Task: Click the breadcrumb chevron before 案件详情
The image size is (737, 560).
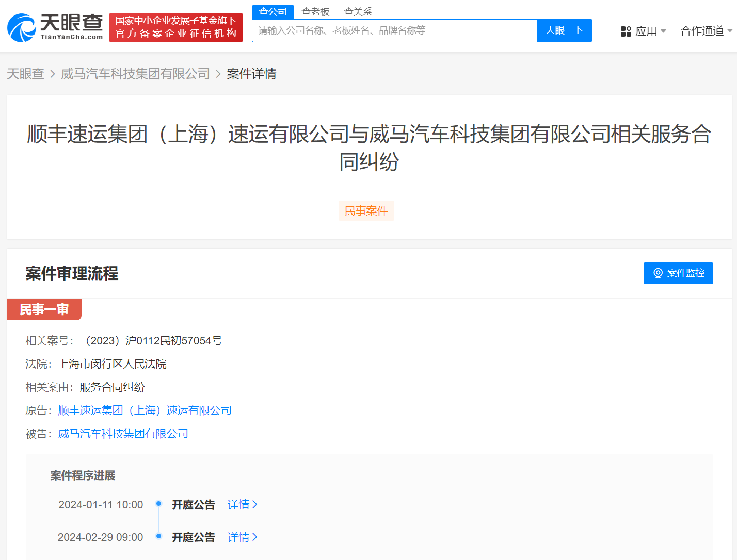Action: click(x=218, y=74)
